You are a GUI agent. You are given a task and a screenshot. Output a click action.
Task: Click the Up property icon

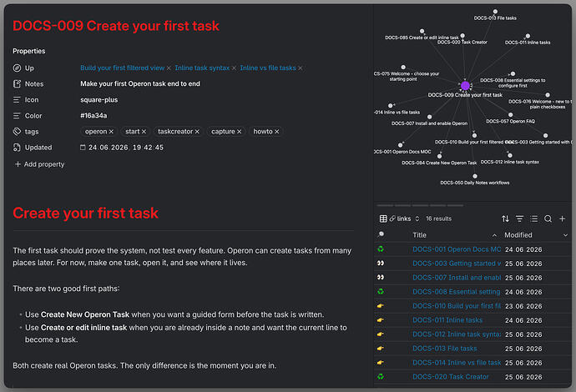(x=17, y=68)
